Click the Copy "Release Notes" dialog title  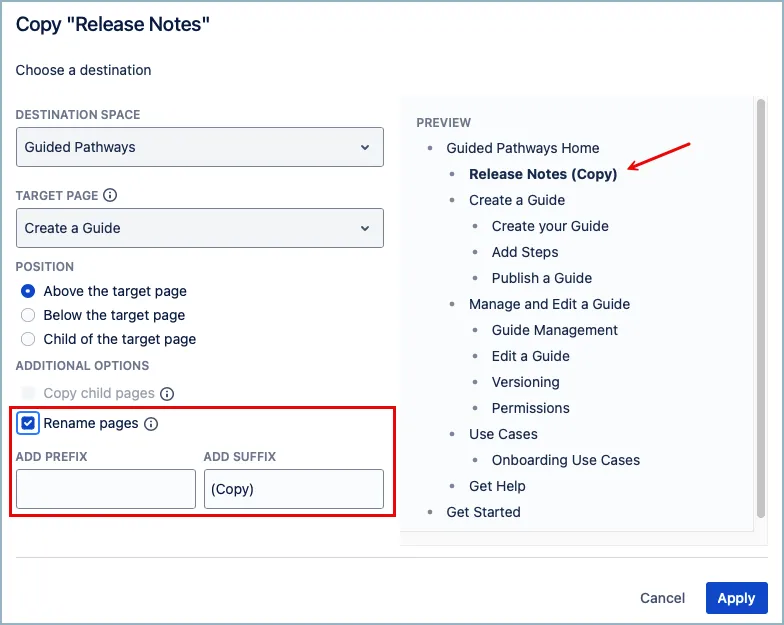point(112,24)
